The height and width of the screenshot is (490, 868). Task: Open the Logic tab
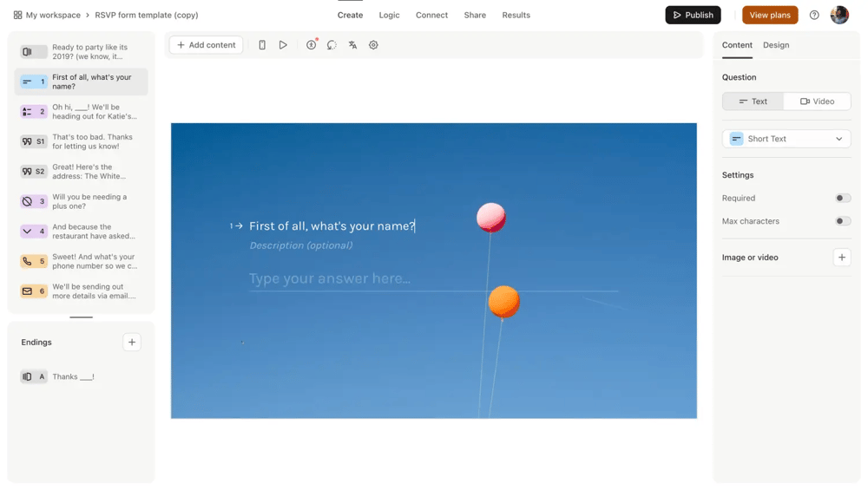(x=389, y=15)
